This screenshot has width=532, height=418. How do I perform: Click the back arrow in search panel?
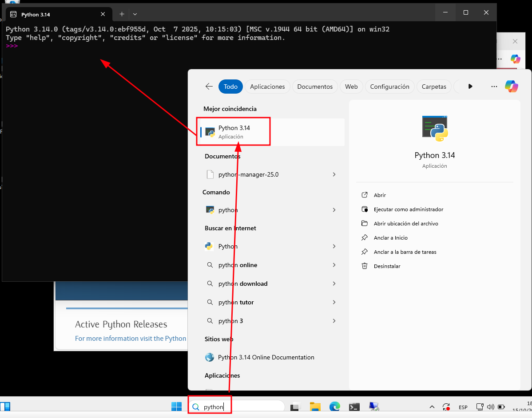coord(209,87)
